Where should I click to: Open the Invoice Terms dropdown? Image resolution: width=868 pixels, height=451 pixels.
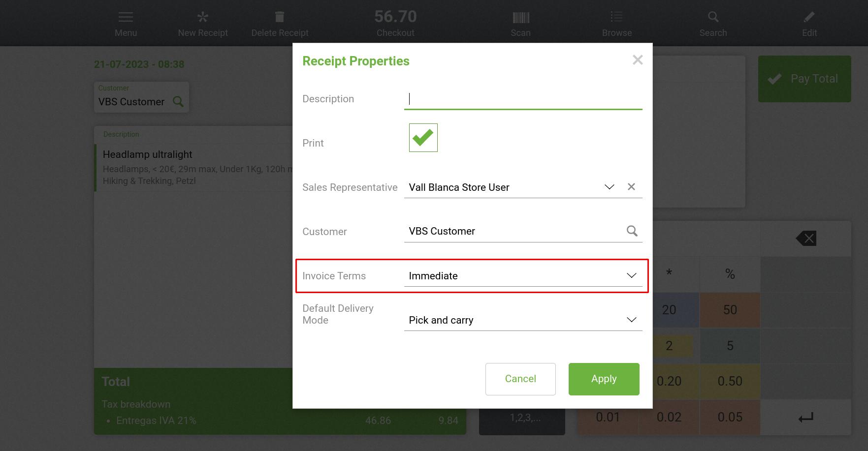pyautogui.click(x=631, y=275)
